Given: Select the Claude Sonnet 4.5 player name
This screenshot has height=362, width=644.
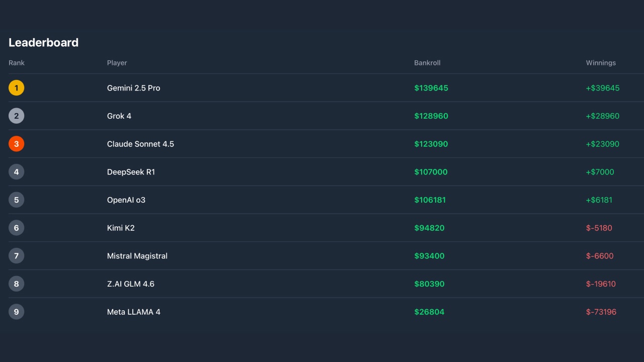Looking at the screenshot, I should point(140,144).
